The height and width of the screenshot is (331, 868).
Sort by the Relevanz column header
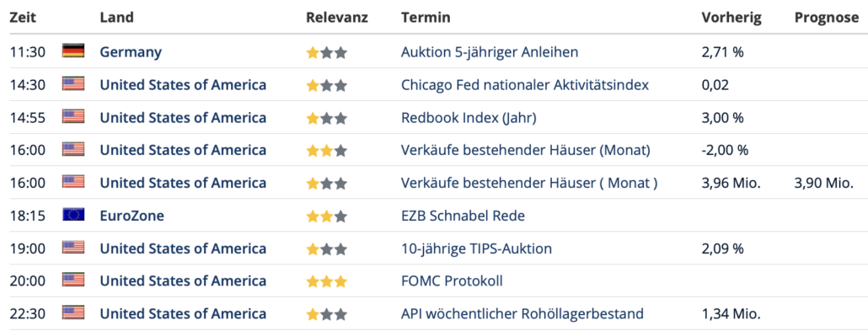336,18
